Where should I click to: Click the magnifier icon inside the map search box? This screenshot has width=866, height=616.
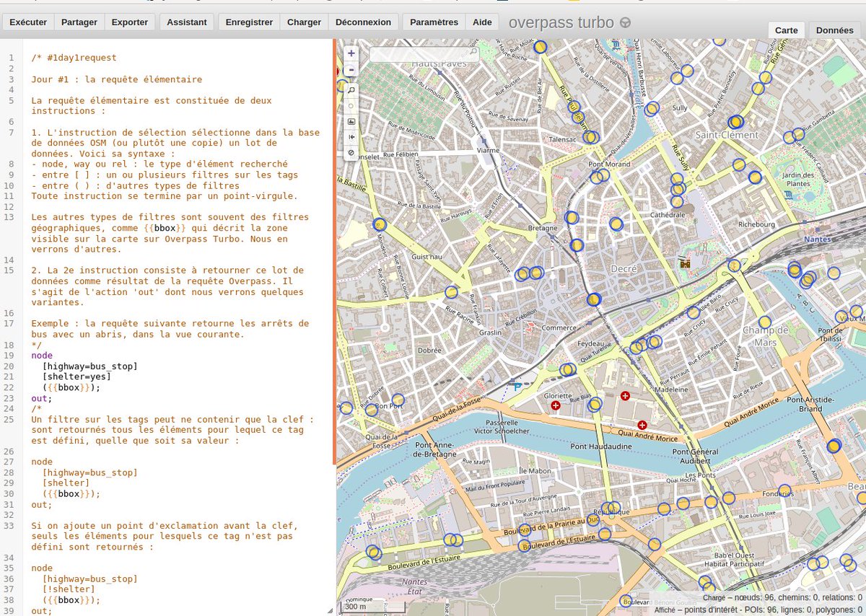[x=473, y=53]
